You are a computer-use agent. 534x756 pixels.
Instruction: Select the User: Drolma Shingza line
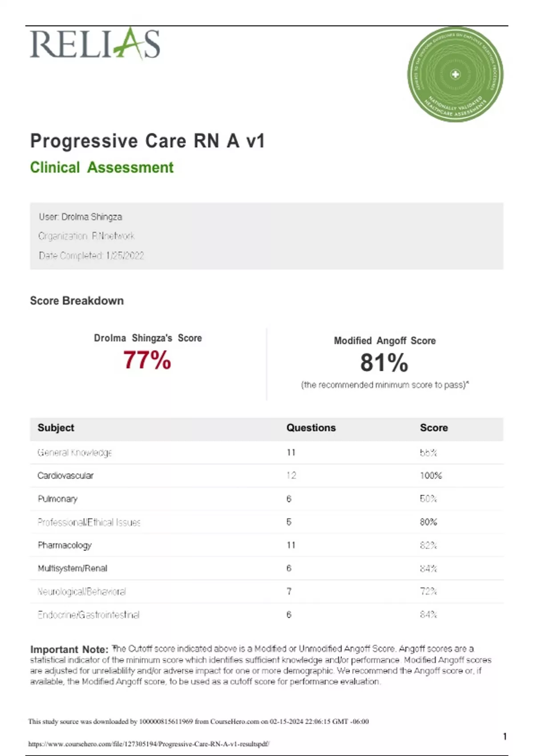pyautogui.click(x=80, y=217)
